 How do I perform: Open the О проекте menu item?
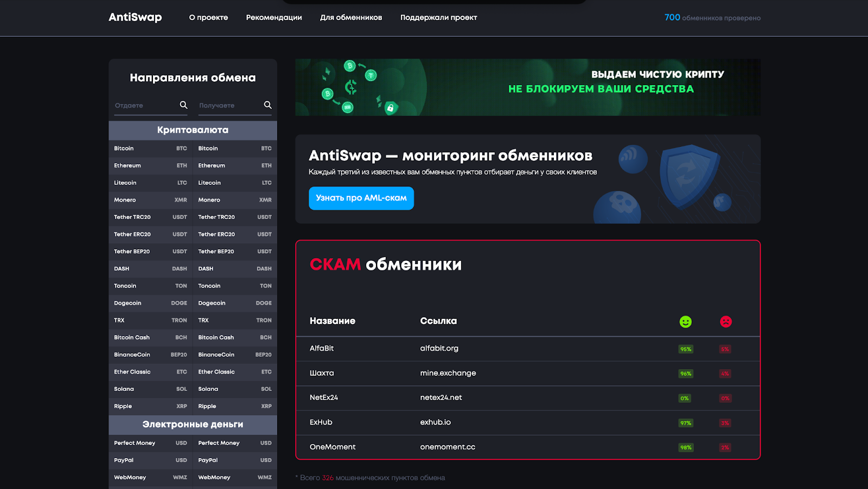tap(208, 17)
